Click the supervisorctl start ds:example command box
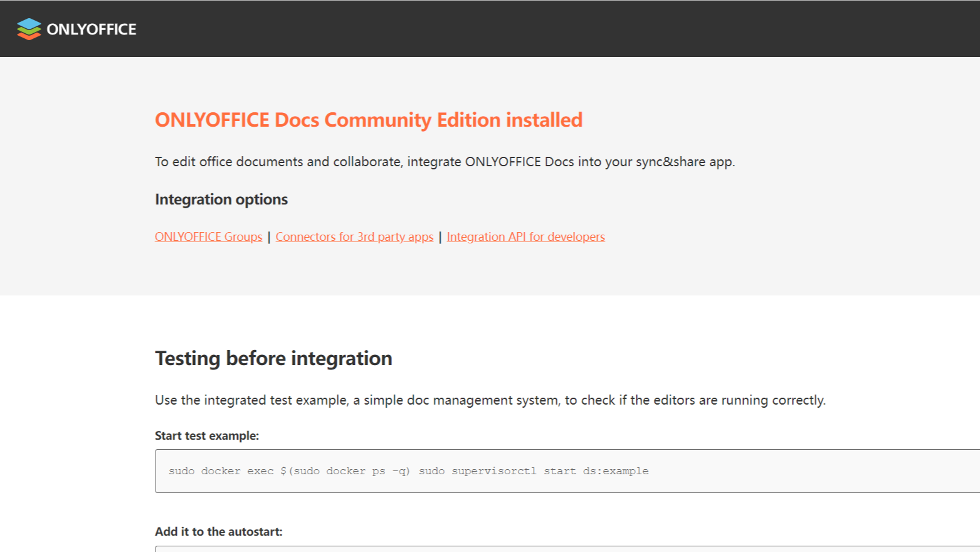The width and height of the screenshot is (980, 552). [567, 471]
